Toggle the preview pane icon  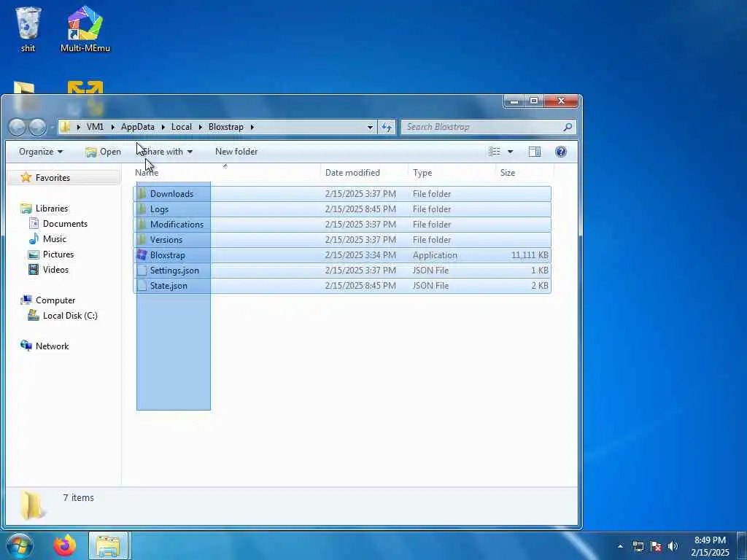535,152
